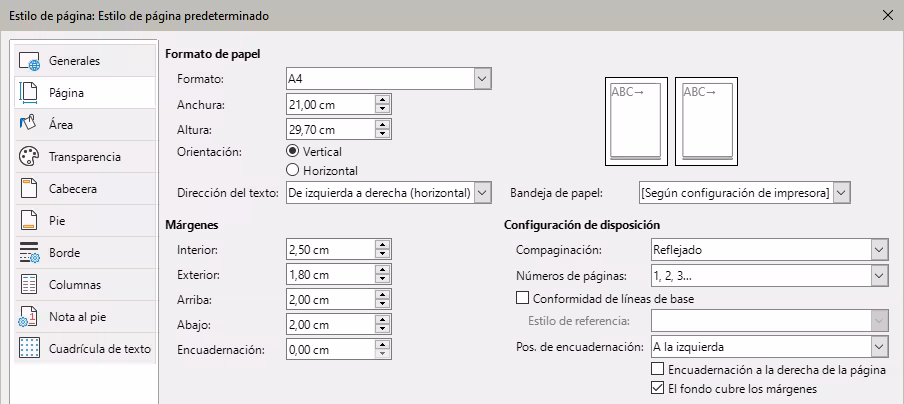
Task: Open the Cuadrícula de texto tab
Action: [x=85, y=349]
